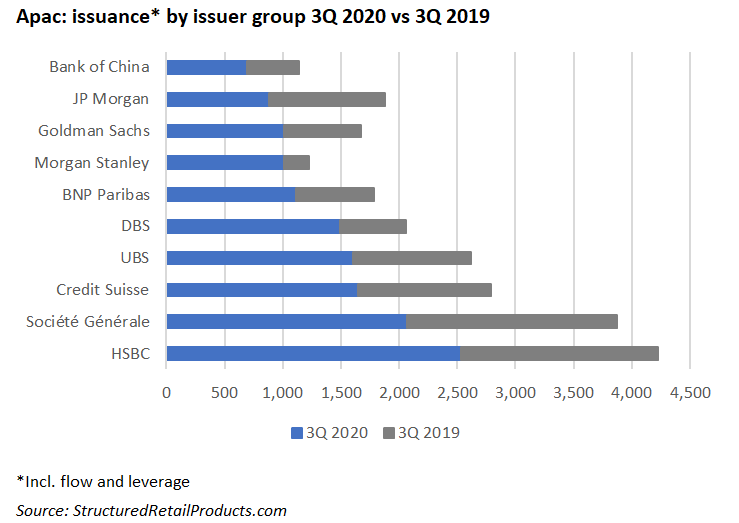Click the '2,500' x-axis tick label
This screenshot has width=739, height=523.
coord(457,392)
